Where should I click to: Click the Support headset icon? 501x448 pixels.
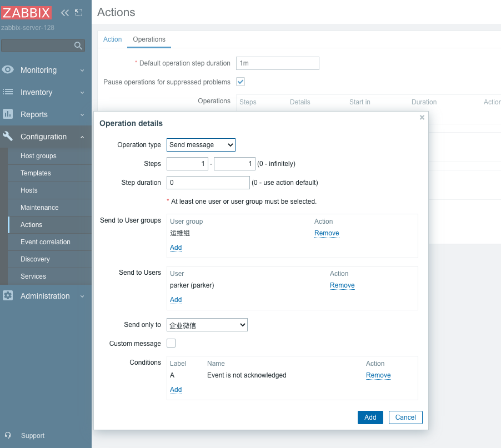click(x=8, y=435)
